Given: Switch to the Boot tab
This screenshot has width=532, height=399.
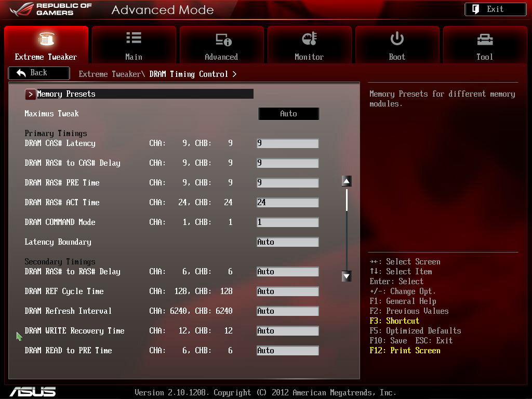Looking at the screenshot, I should [x=397, y=45].
